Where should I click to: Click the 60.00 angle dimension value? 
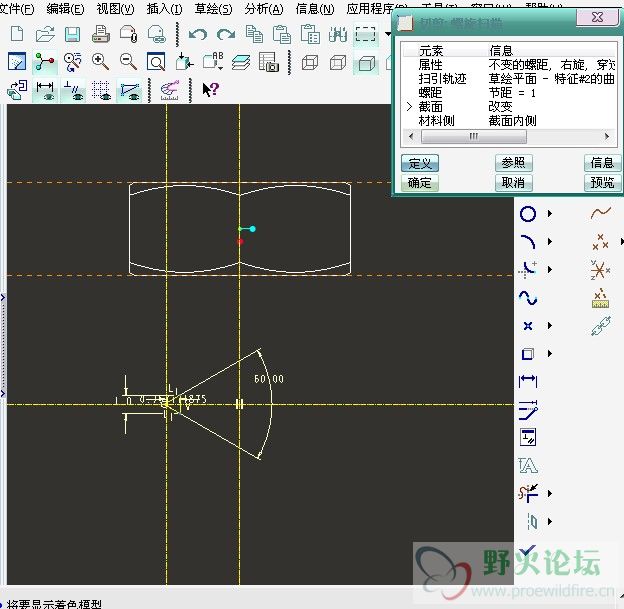[x=269, y=379]
